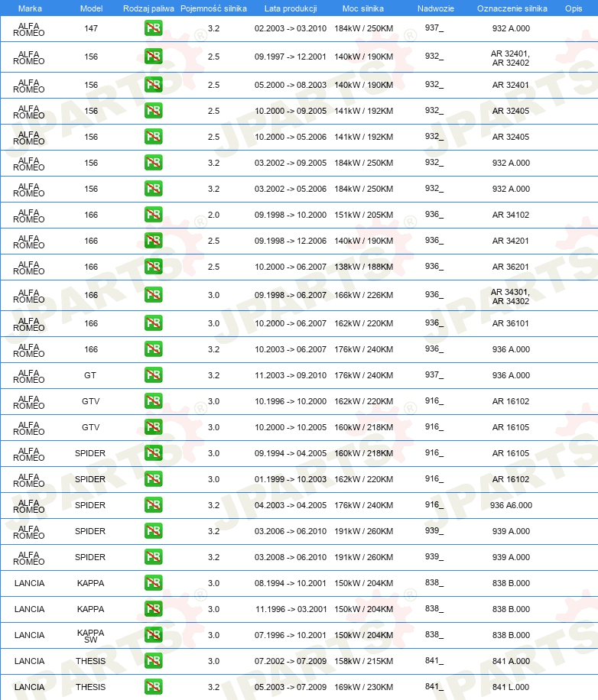The height and width of the screenshot is (700, 598).
Task: Click engine code '932 A.000' in 147 row
Action: coord(511,28)
